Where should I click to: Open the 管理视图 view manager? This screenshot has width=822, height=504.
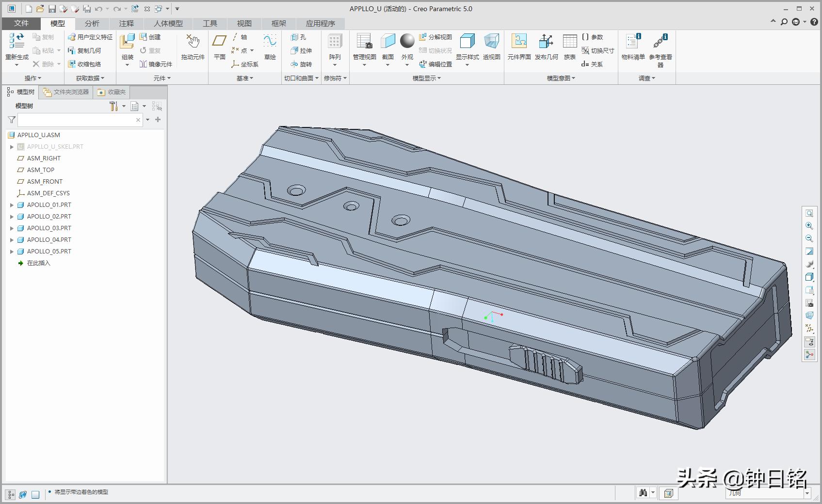click(364, 42)
